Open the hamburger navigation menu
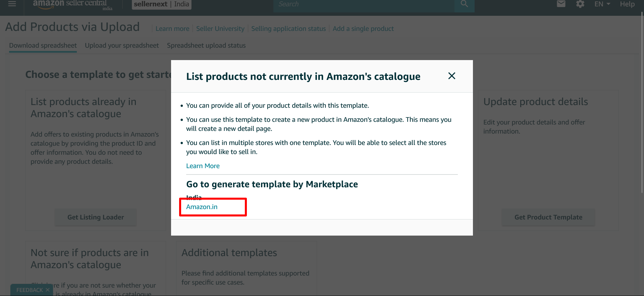Screen dimensions: 644x296 tap(12, 4)
